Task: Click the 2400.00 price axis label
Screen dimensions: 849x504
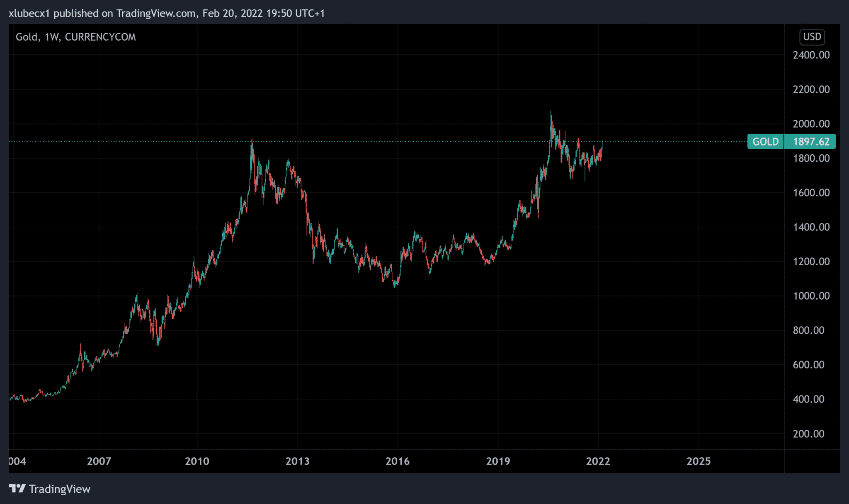Action: [811, 55]
